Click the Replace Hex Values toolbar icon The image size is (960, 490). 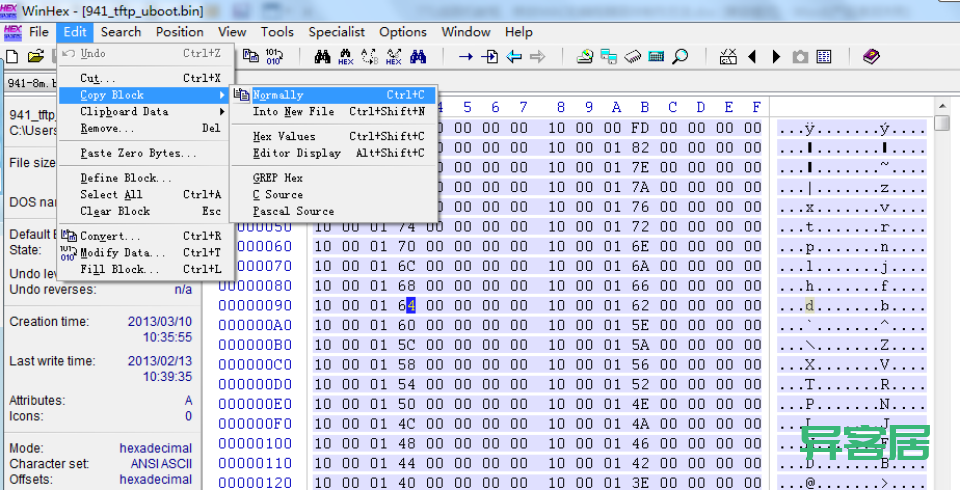pyautogui.click(x=394, y=57)
